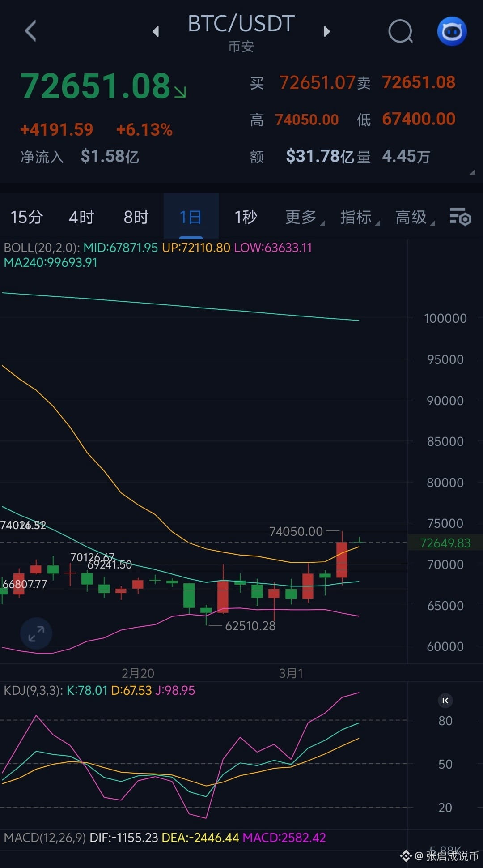Tap the 74050.00 high marker on chart
This screenshot has width=483, height=868.
(x=296, y=531)
